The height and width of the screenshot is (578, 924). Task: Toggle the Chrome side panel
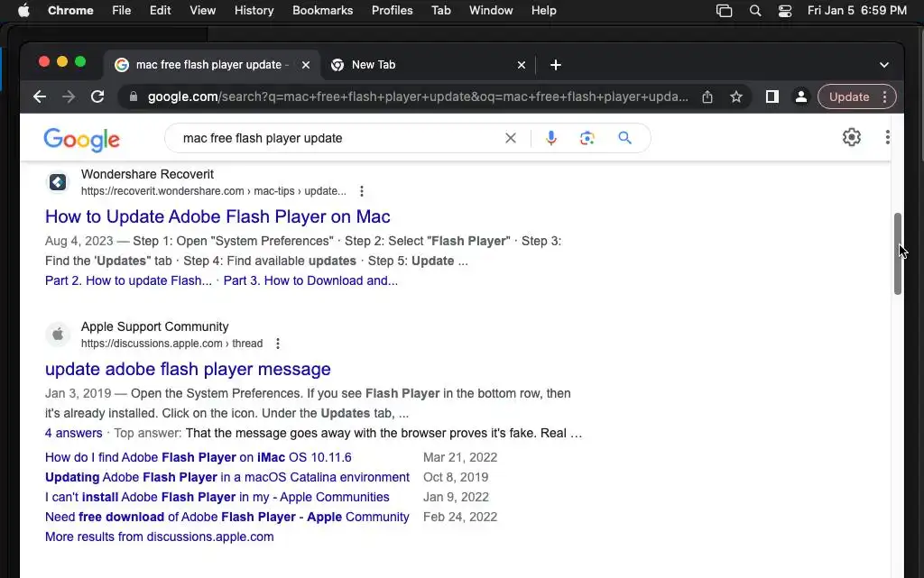tap(772, 96)
